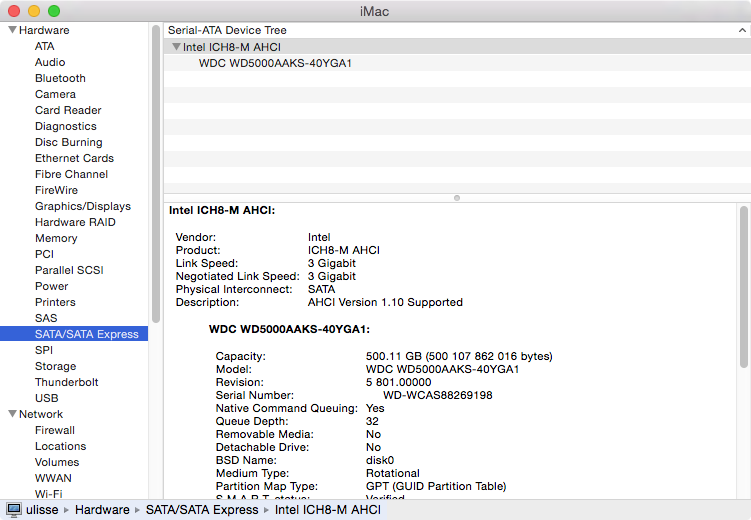Click the Hardware category label in the sidebar

(44, 30)
